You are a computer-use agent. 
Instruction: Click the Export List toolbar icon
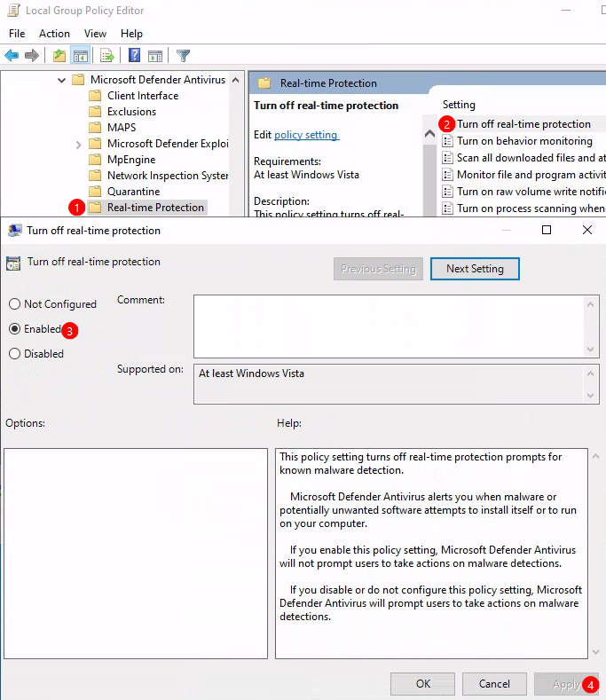click(x=107, y=56)
